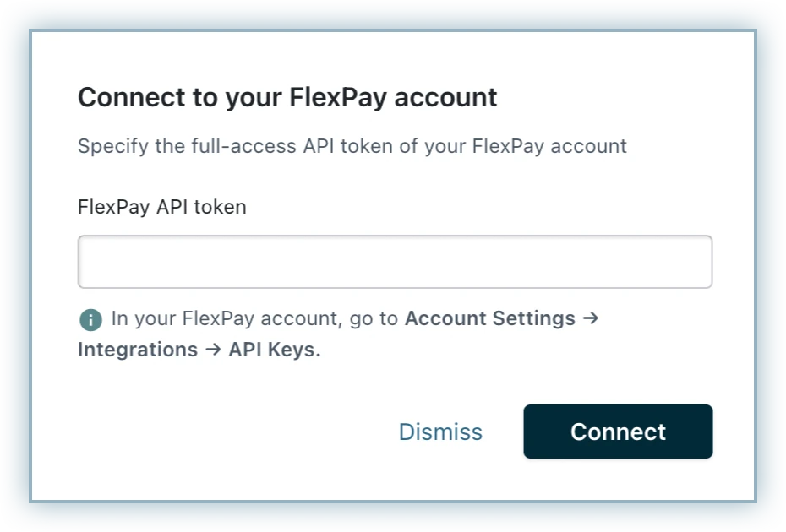Click 'your FlexPay account' in the description line
The image size is (786, 532).
click(x=526, y=146)
